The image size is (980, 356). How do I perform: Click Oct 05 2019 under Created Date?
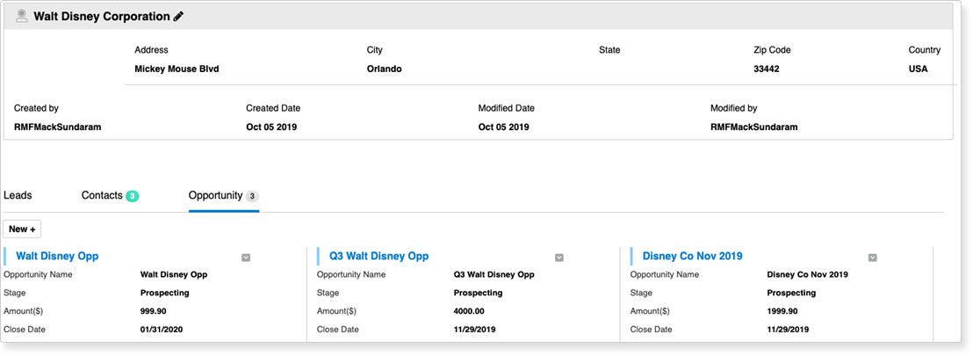click(271, 127)
